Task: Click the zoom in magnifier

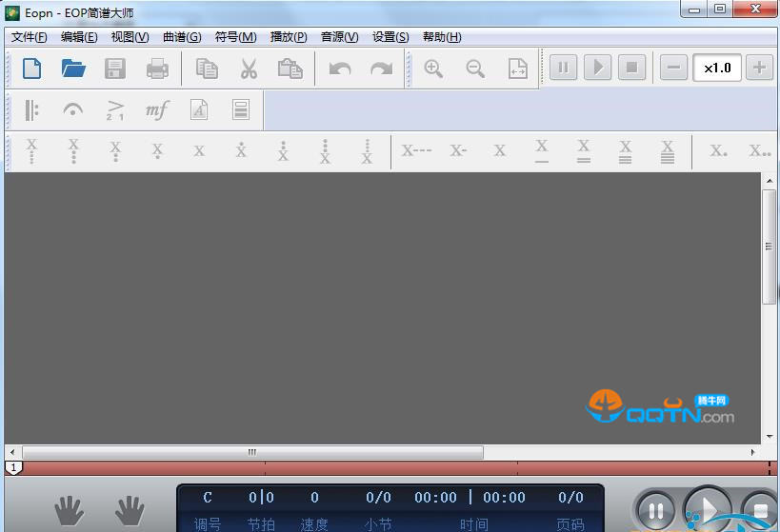Action: (433, 69)
